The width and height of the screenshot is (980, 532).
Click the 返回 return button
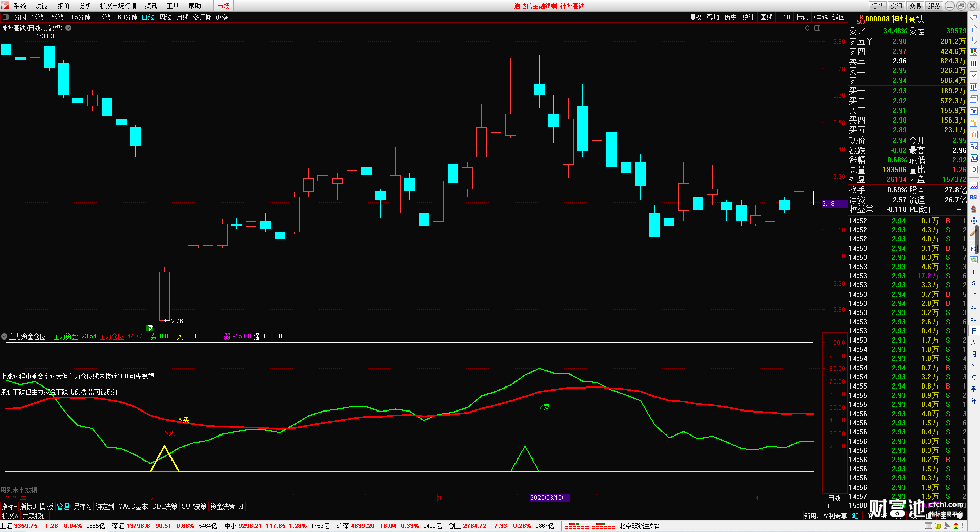point(839,17)
